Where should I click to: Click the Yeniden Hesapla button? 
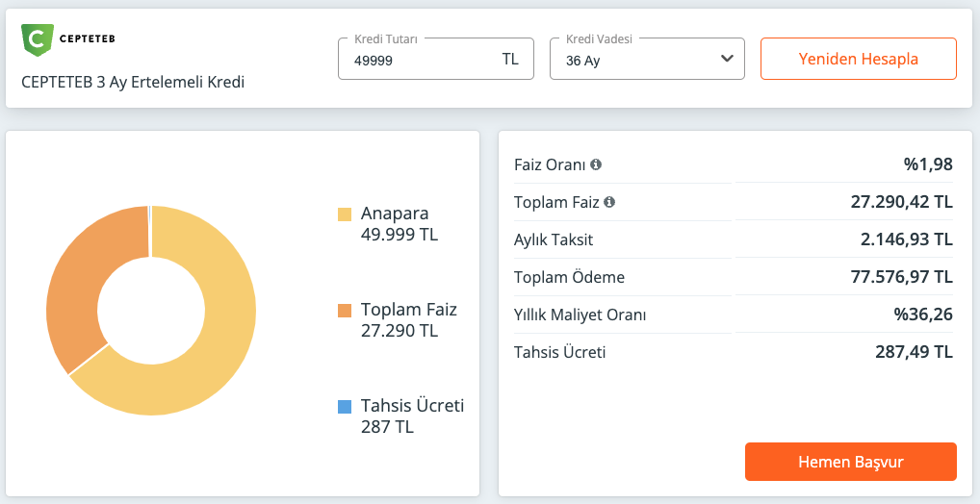click(x=858, y=59)
